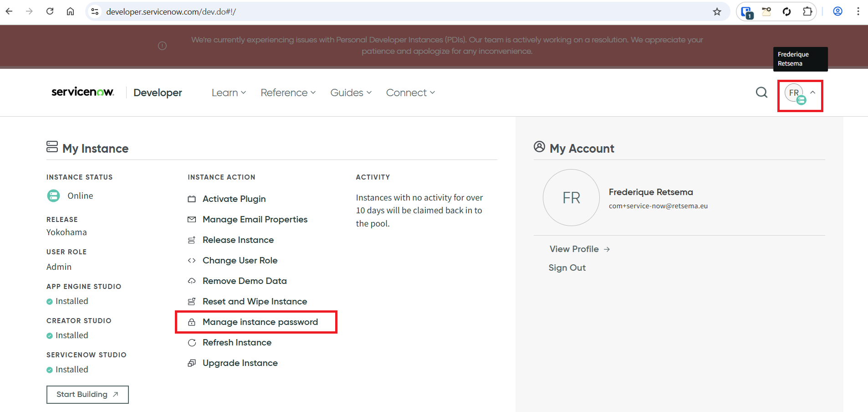Click the envelope icon for email properties
The image size is (868, 412).
tap(192, 220)
